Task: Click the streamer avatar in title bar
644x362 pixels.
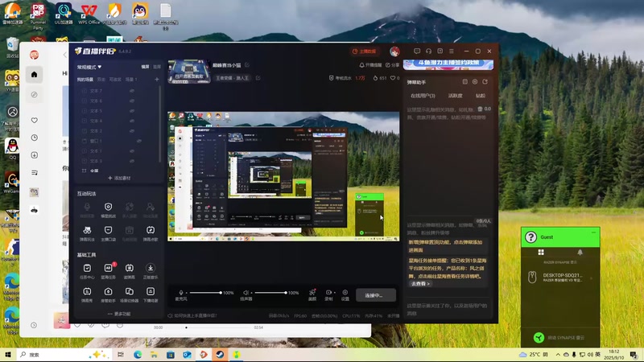Action: point(394,51)
